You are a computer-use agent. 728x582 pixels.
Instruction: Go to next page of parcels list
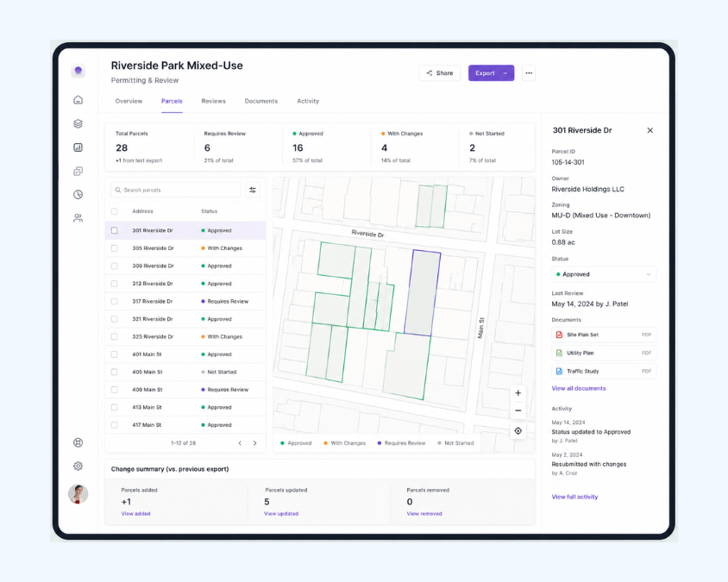tap(255, 443)
